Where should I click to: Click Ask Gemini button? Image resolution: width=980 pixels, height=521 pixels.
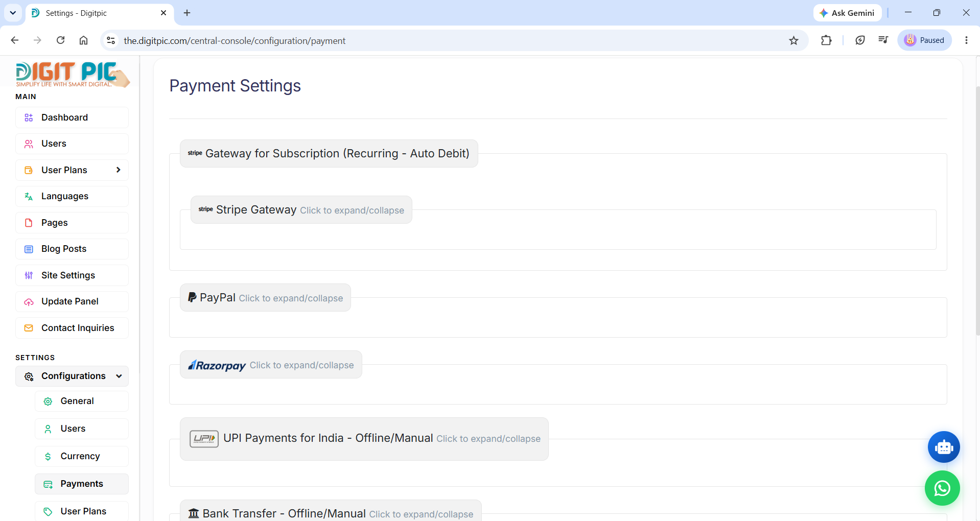pos(847,13)
